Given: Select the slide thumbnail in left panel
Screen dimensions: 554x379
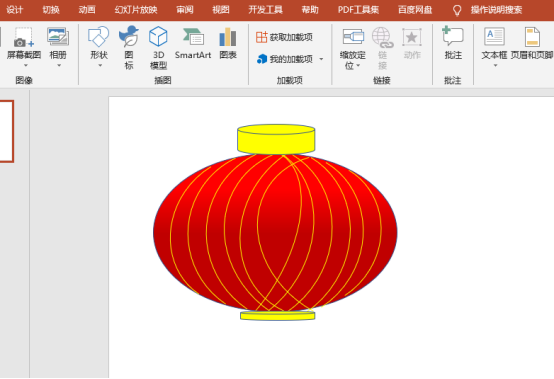Looking at the screenshot, I should pyautogui.click(x=6, y=131).
